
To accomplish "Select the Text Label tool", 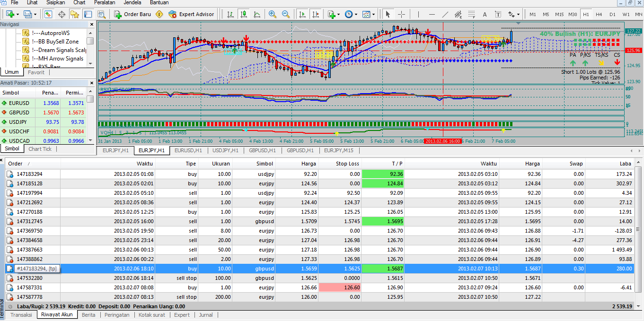I will coord(497,14).
